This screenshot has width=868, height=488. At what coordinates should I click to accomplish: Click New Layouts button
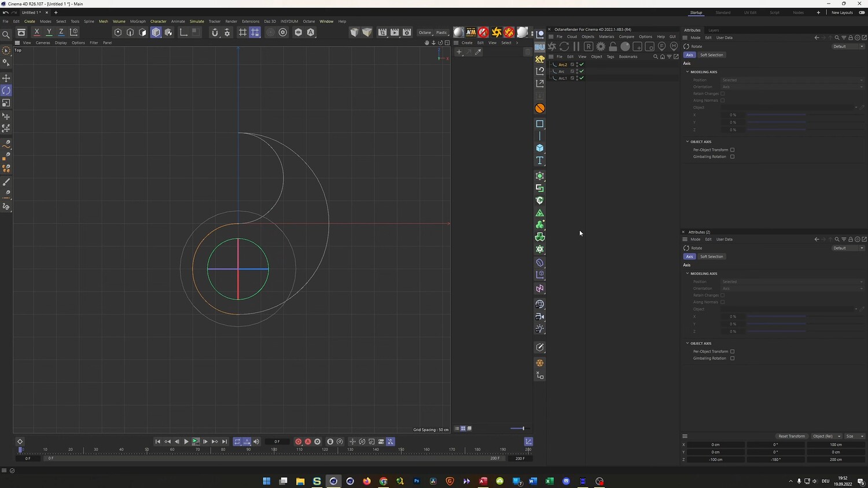click(842, 13)
